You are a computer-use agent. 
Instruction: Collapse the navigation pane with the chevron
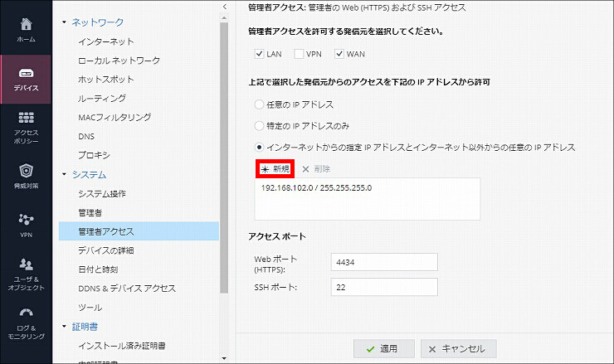point(224,7)
